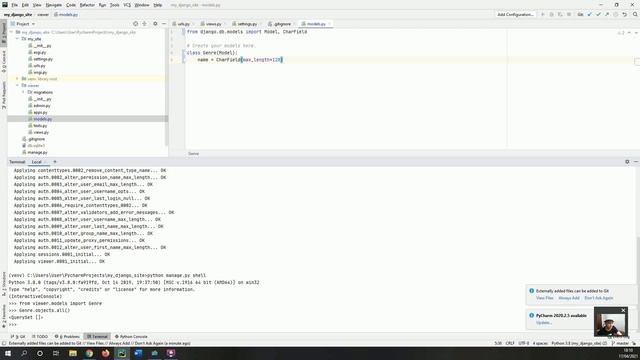Screen dimensions: 640x360
Task: Click Don't Ask Again in Git notification
Action: pyautogui.click(x=598, y=298)
